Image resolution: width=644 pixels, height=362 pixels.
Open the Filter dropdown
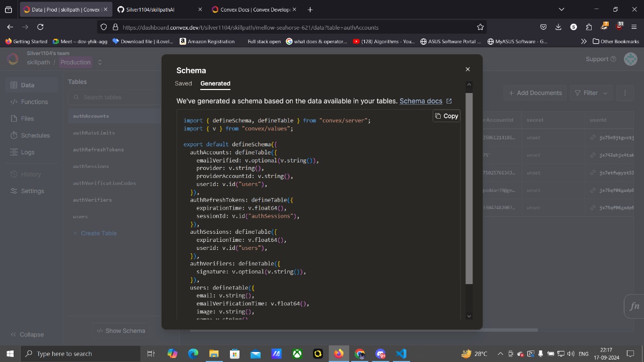pos(591,93)
